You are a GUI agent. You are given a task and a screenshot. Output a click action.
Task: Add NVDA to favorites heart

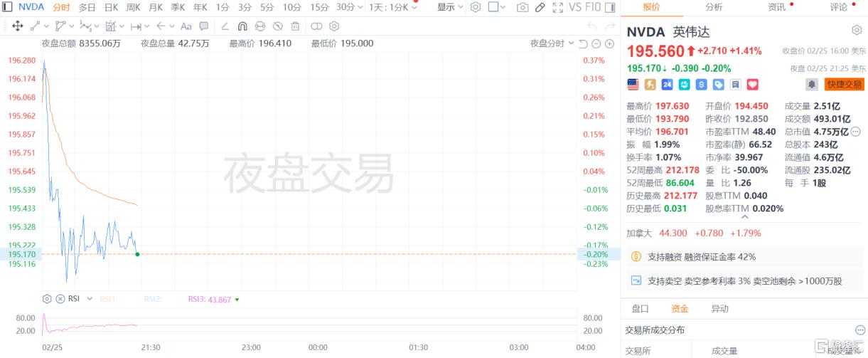pos(752,85)
